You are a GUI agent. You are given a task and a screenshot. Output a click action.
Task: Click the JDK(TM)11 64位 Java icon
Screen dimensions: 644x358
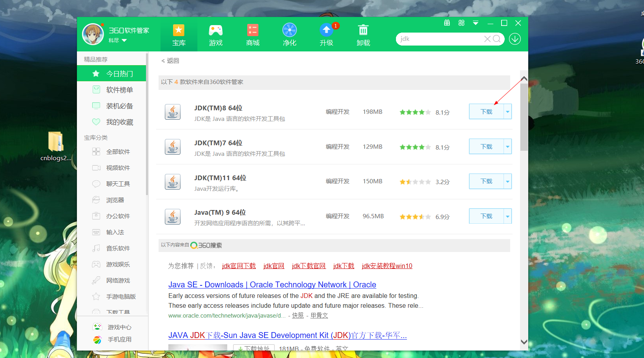pos(173,182)
